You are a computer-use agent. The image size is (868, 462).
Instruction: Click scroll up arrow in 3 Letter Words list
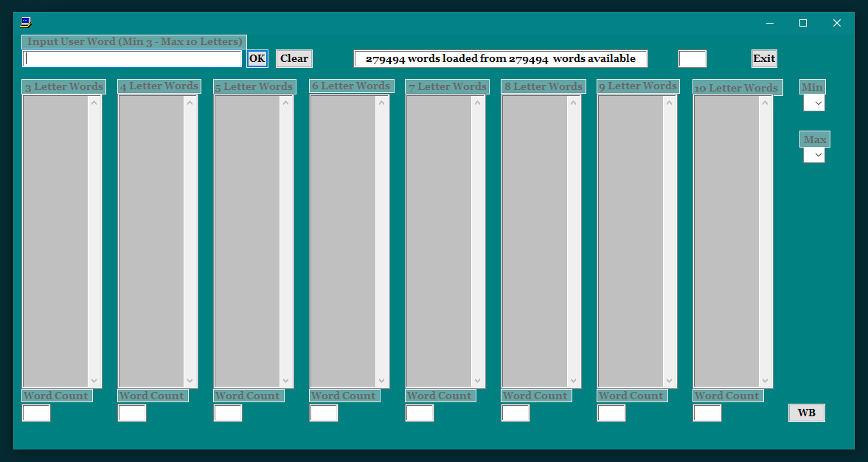click(94, 103)
